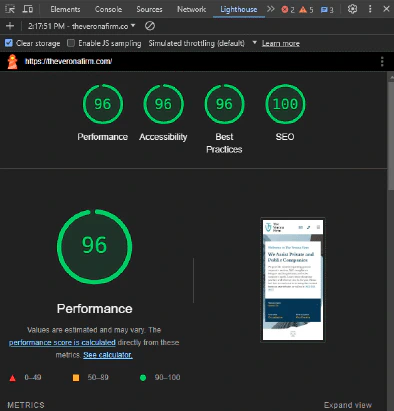Enable the JS sampling checkbox
The width and height of the screenshot is (394, 411).
click(x=71, y=43)
